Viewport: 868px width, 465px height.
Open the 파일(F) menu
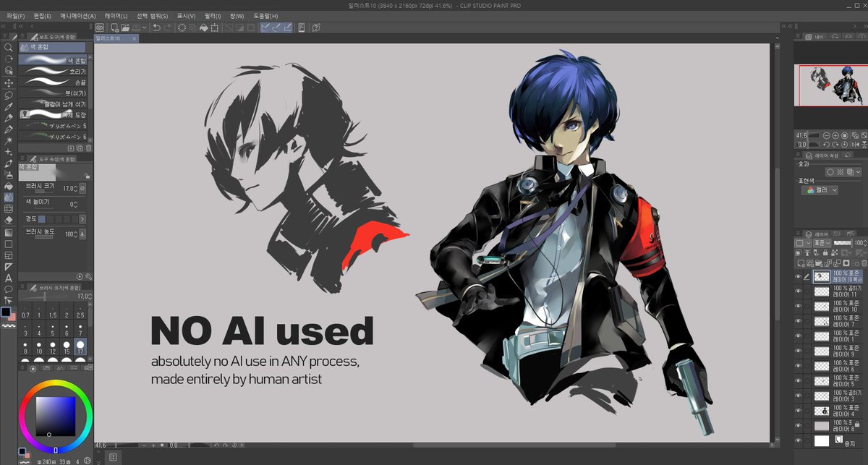pos(16,15)
